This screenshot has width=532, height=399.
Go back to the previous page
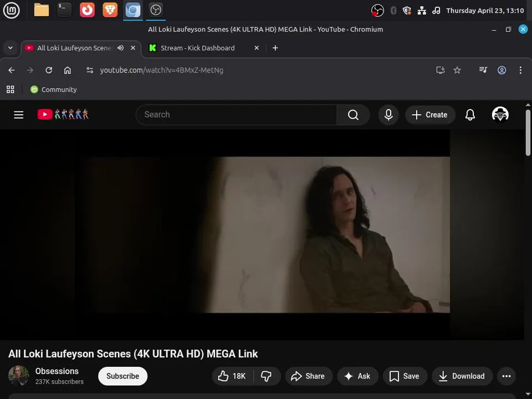[x=12, y=70]
